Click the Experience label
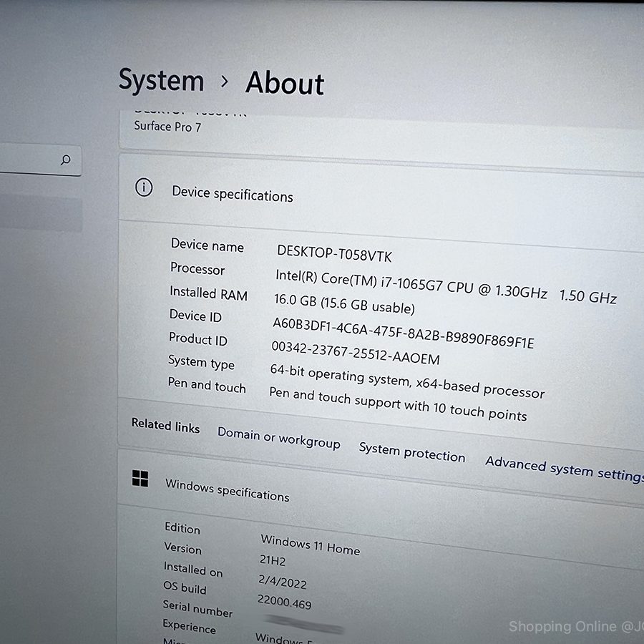Viewport: 644px width, 644px height. point(189,626)
